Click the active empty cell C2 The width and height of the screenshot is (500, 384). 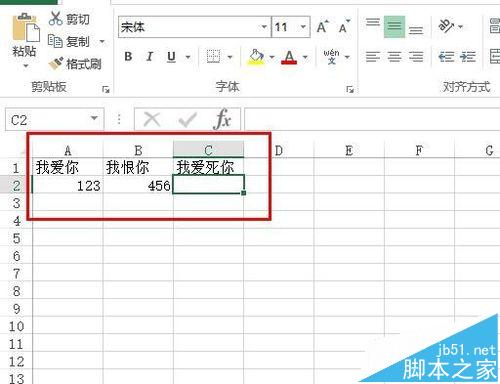pos(209,184)
